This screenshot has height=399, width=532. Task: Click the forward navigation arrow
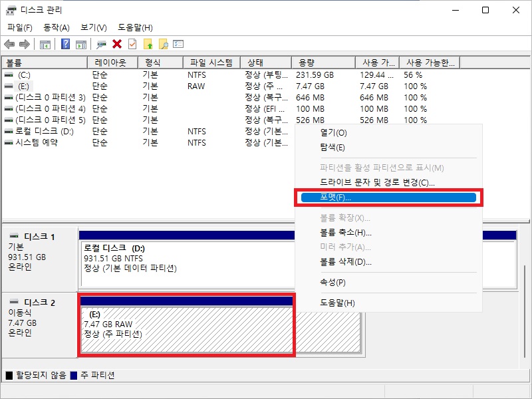(24, 45)
